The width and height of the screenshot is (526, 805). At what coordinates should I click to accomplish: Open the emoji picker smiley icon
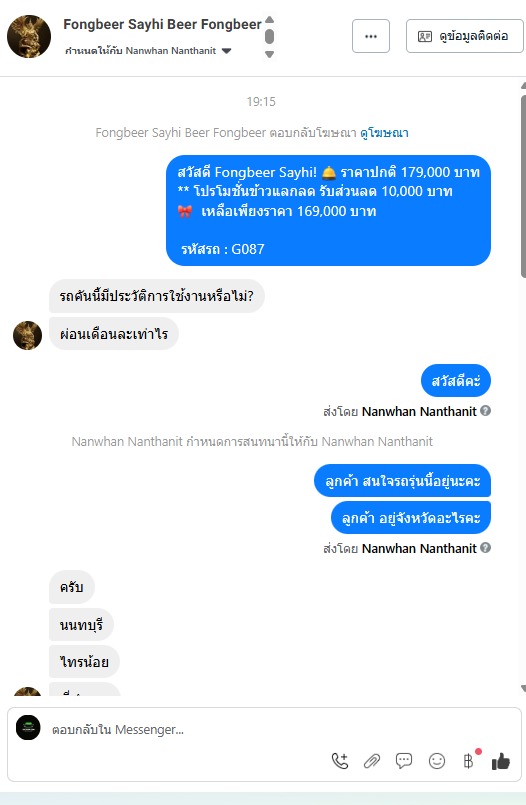(437, 761)
